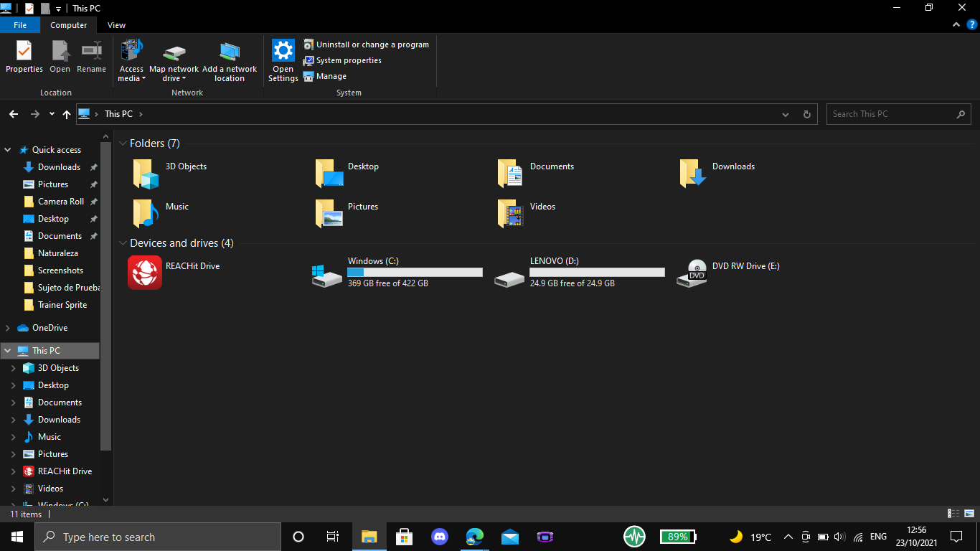
Task: Click the refresh button beside address bar
Action: [806, 114]
